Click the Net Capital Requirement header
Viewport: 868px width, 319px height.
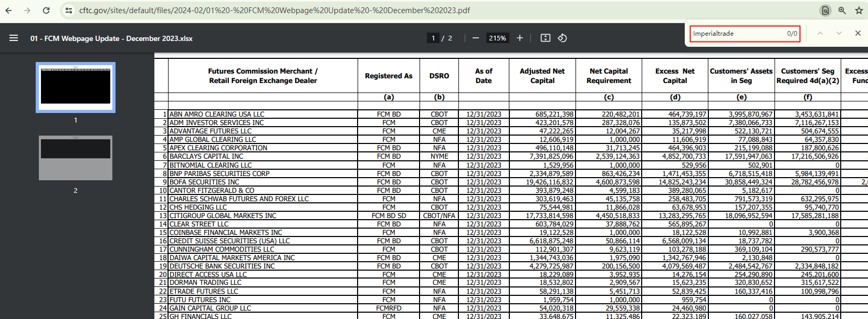pos(609,76)
